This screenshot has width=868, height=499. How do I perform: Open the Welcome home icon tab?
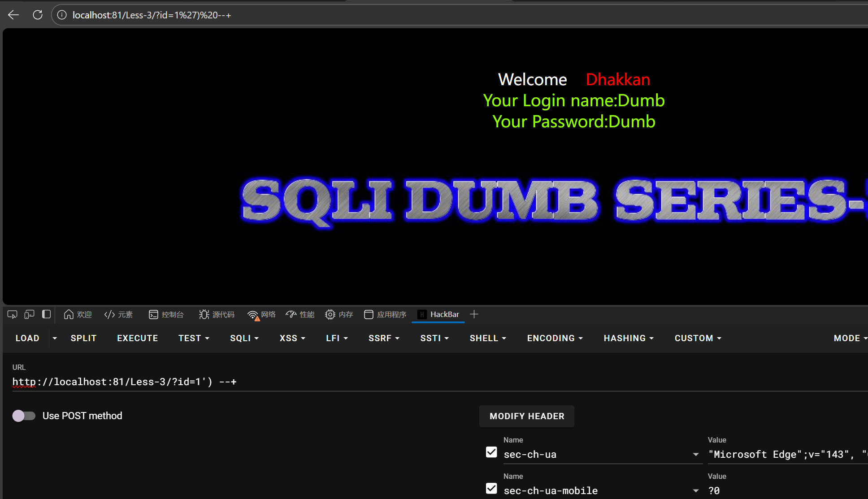pyautogui.click(x=78, y=314)
